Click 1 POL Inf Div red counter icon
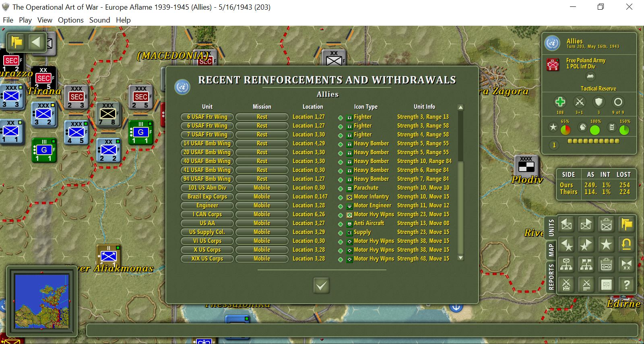 pyautogui.click(x=553, y=64)
